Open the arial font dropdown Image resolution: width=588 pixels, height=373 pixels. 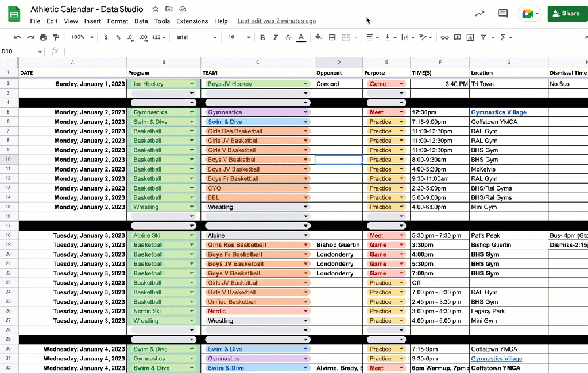click(x=196, y=37)
